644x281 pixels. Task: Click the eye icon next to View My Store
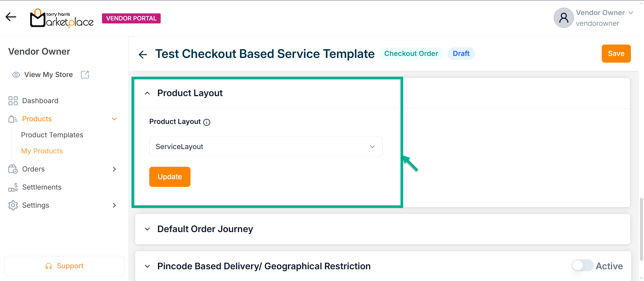tap(16, 75)
